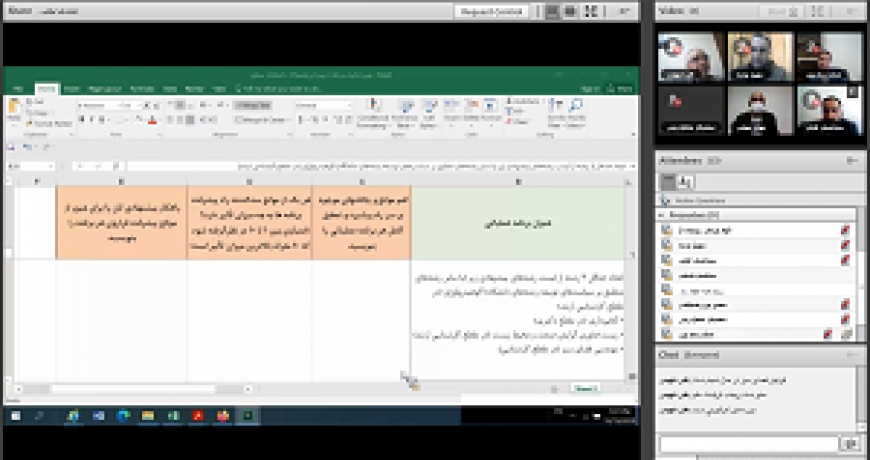The width and height of the screenshot is (870, 460).
Task: Switch to the Page Layout ribbon tab
Action: (105, 89)
